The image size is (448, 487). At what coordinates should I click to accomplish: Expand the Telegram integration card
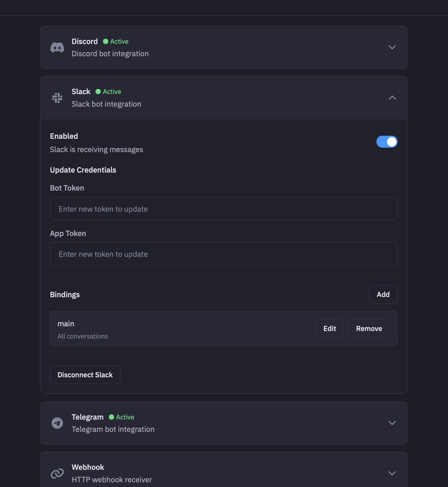click(x=392, y=423)
